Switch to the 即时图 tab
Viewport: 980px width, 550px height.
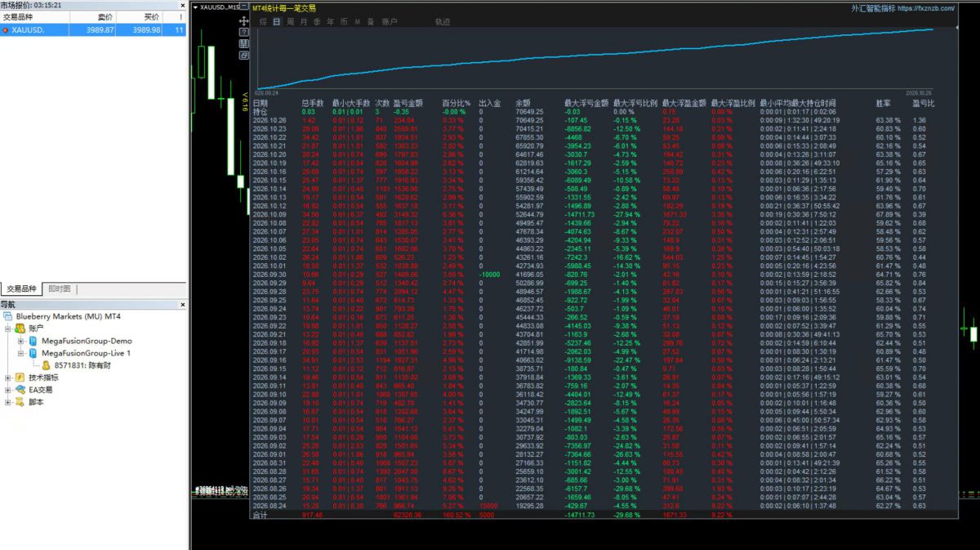tap(60, 288)
